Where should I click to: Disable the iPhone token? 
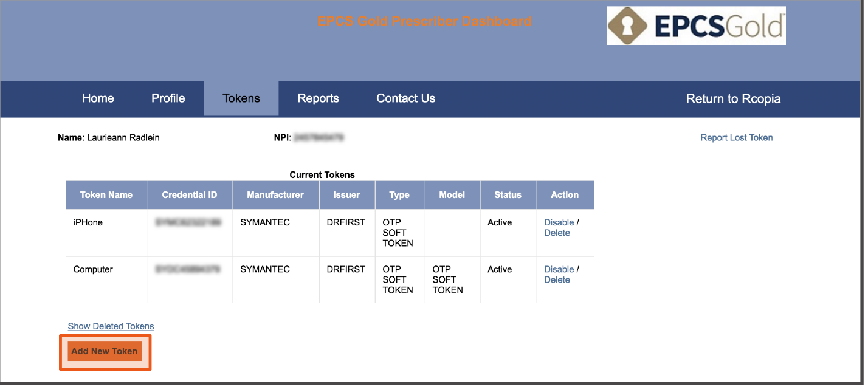click(x=559, y=222)
